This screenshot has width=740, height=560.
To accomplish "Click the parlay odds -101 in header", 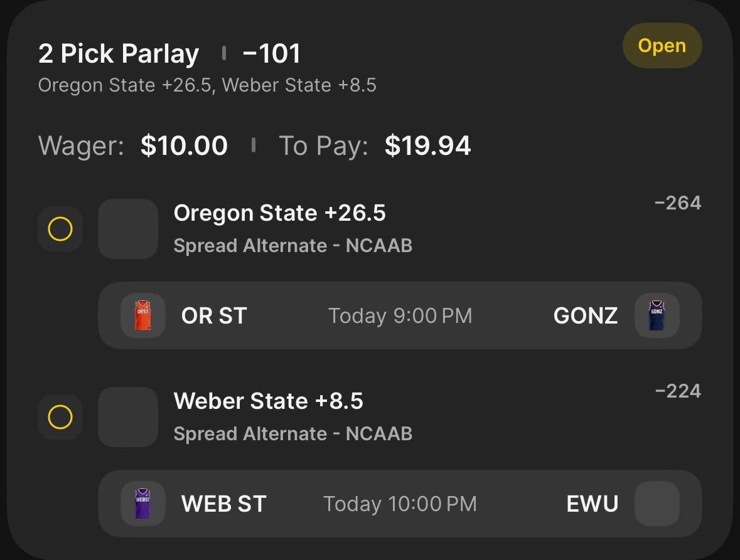I will tap(271, 53).
